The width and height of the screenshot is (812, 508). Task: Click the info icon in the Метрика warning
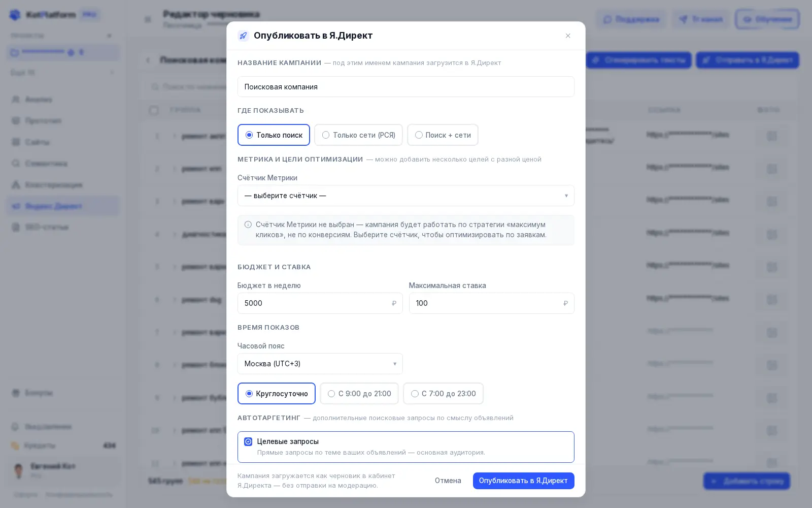point(248,225)
